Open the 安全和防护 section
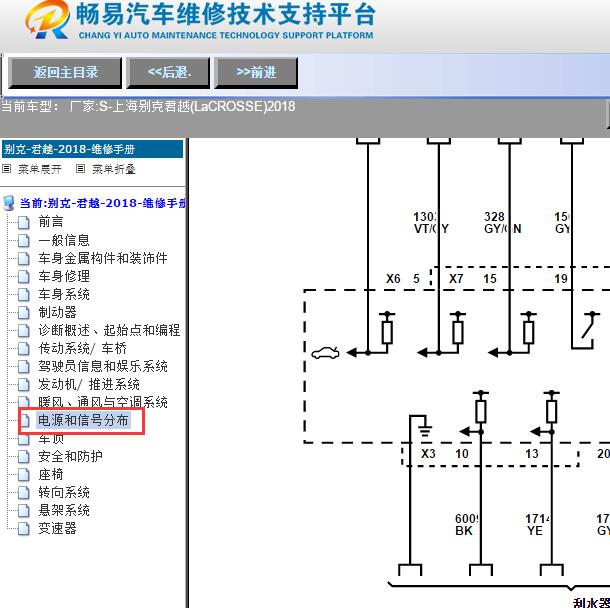610x608 pixels. pos(70,456)
